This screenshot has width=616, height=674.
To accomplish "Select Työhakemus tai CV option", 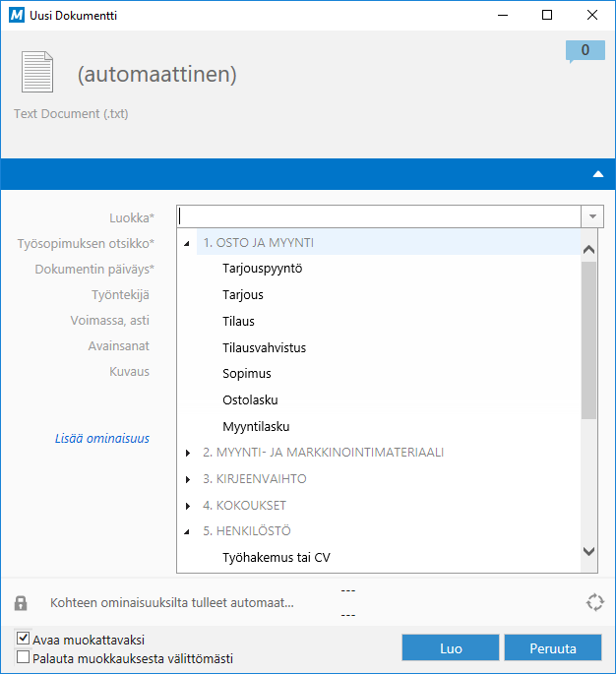I will 276,558.
